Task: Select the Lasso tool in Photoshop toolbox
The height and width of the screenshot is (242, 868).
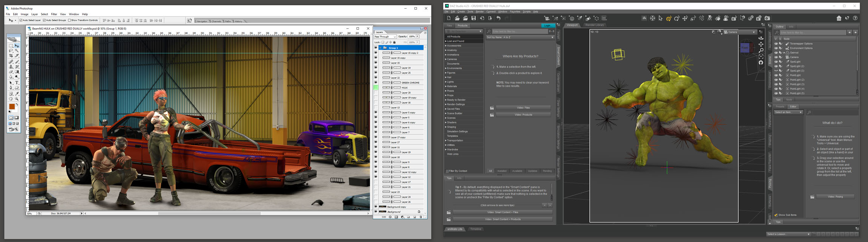Action: point(11,50)
